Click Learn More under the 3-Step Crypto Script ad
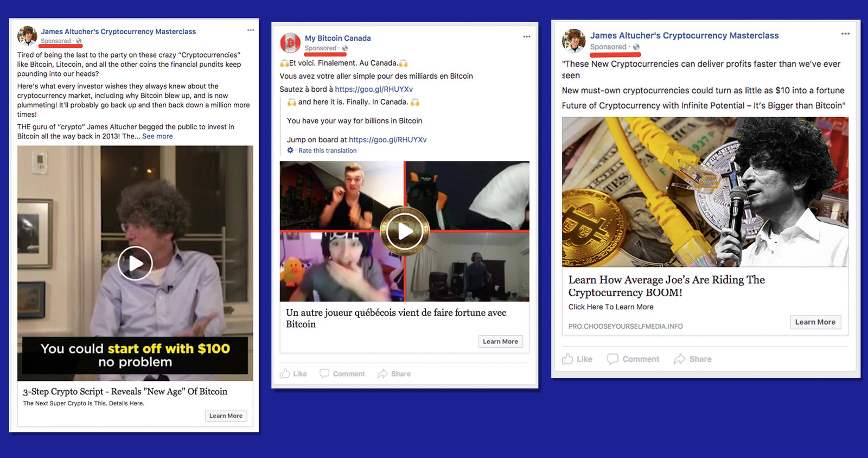Viewport: 868px width, 458px height. (226, 416)
